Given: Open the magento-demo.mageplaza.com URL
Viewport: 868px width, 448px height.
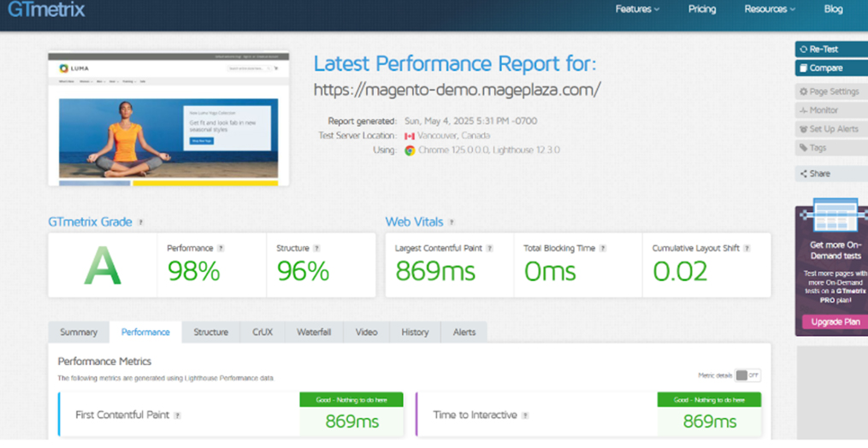Looking at the screenshot, I should click(457, 89).
